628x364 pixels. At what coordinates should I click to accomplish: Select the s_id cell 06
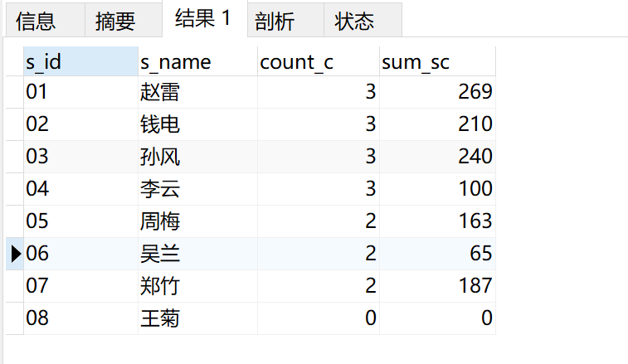click(80, 254)
